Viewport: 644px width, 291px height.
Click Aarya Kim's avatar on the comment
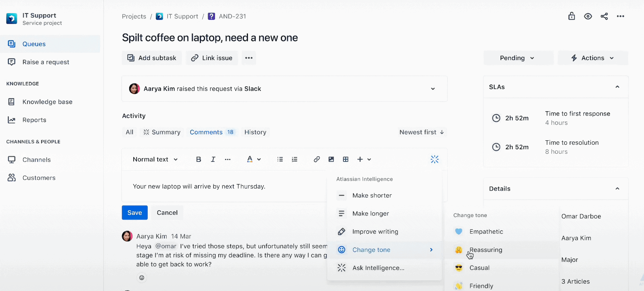point(127,236)
